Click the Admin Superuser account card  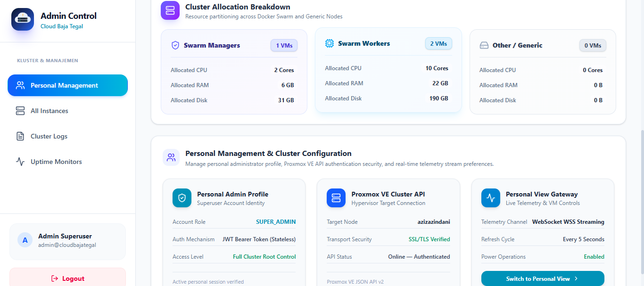[67, 241]
